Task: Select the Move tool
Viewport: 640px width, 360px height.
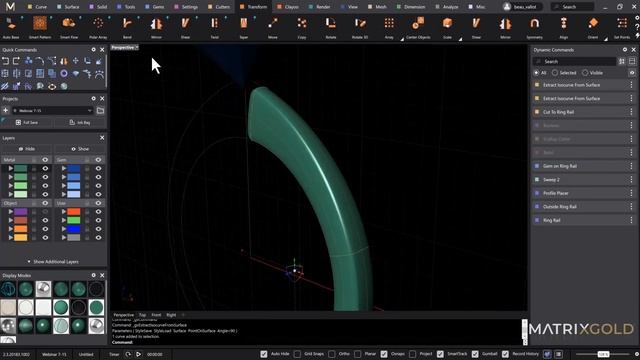Action: point(273,27)
